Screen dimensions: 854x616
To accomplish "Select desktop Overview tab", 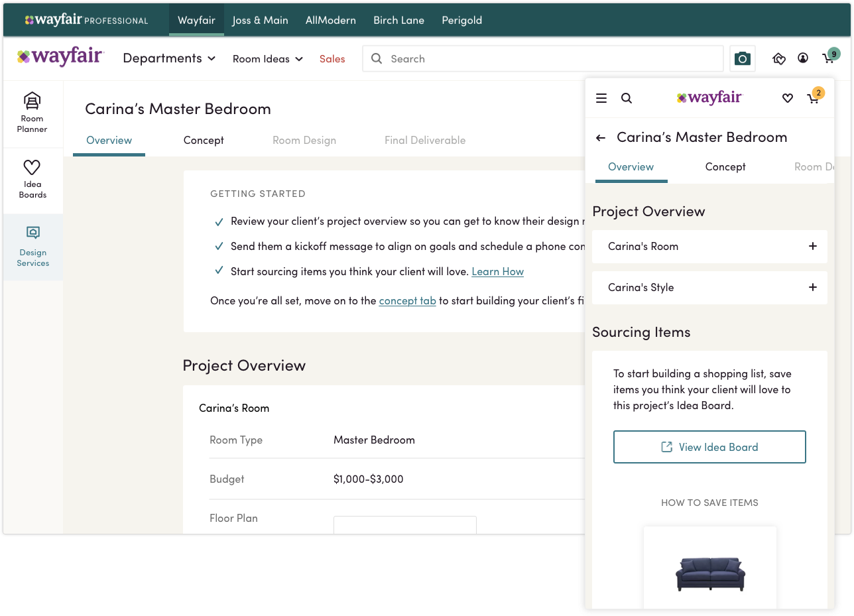I will pos(109,141).
